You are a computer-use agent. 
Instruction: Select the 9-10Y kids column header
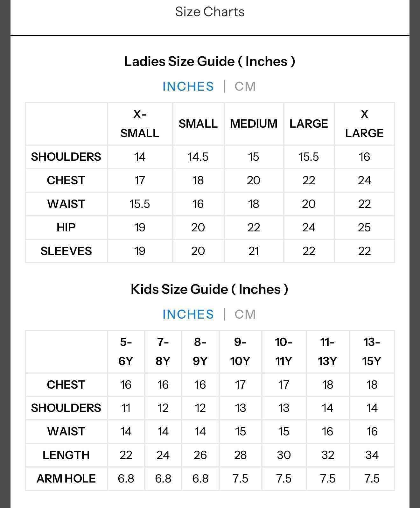(240, 352)
